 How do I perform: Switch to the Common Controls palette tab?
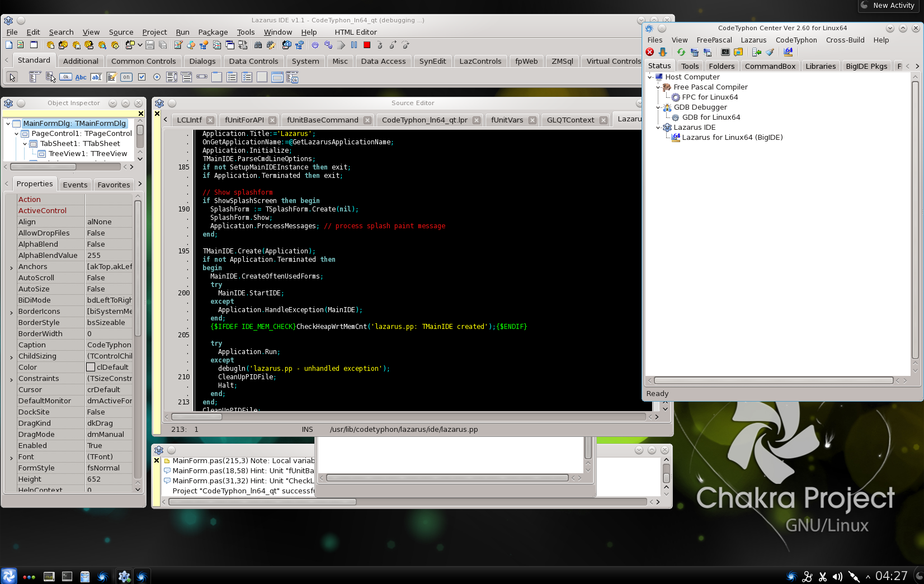pyautogui.click(x=144, y=61)
